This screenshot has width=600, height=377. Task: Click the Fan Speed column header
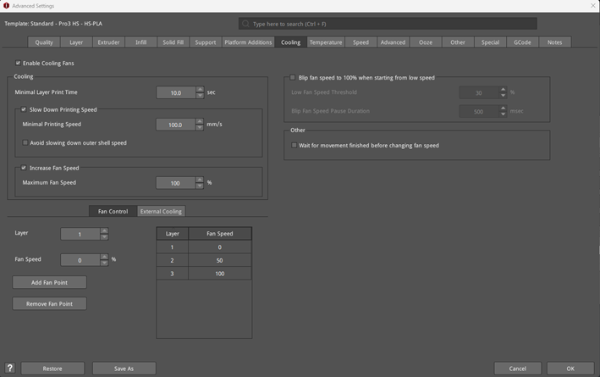point(220,233)
